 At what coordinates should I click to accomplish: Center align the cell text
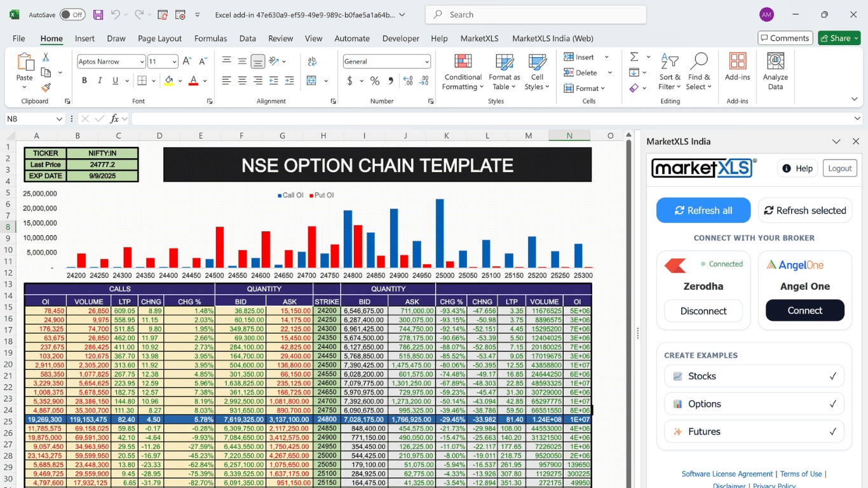pos(242,81)
